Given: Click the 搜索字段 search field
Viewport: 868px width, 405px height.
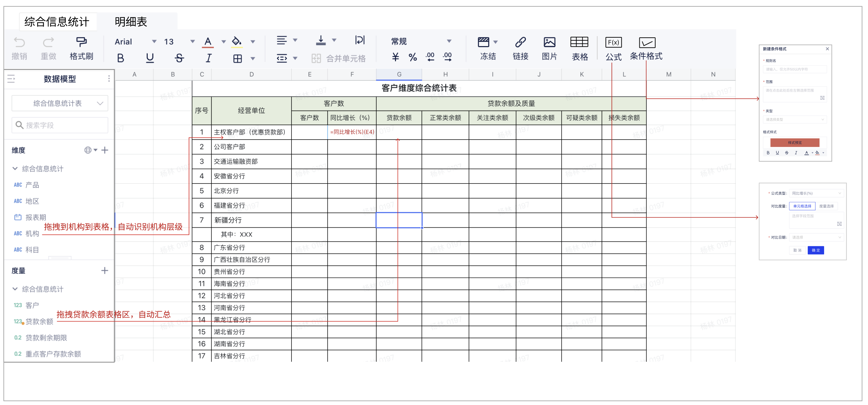Looking at the screenshot, I should 60,125.
